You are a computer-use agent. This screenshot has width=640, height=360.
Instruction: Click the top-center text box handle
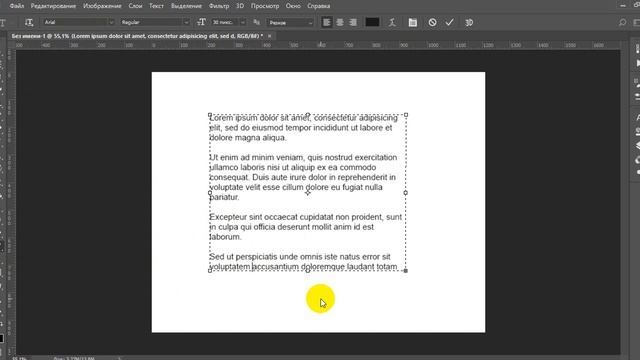[x=308, y=115]
